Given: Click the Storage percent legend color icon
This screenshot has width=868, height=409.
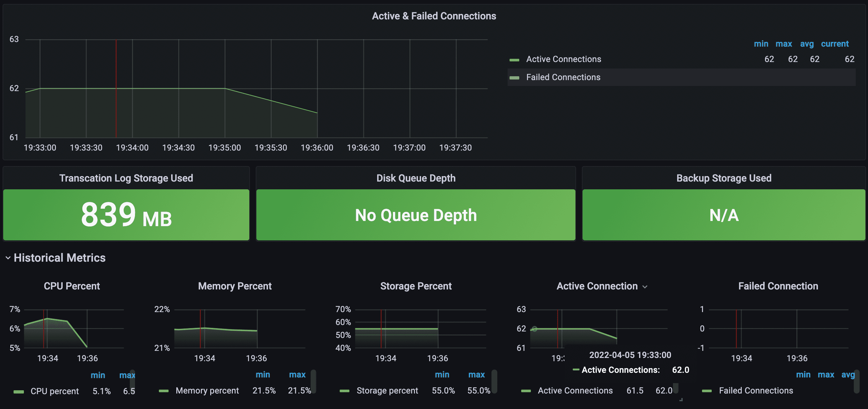Looking at the screenshot, I should click(344, 391).
